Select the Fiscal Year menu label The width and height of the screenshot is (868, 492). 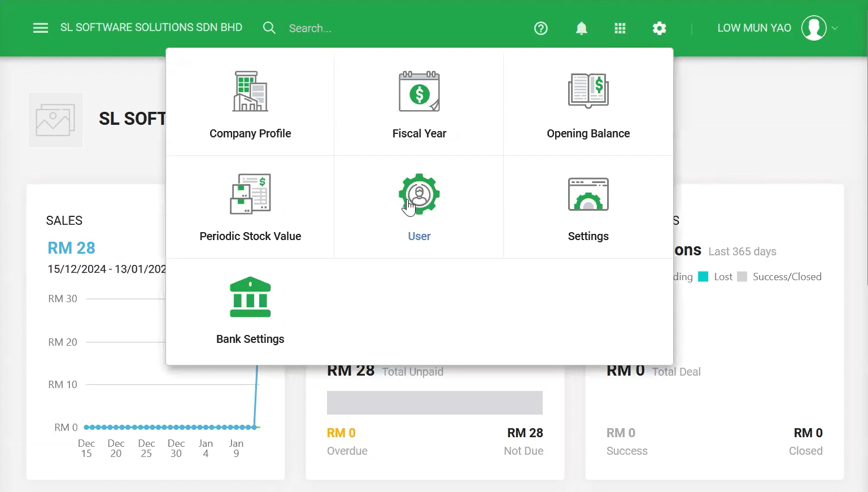pos(419,133)
